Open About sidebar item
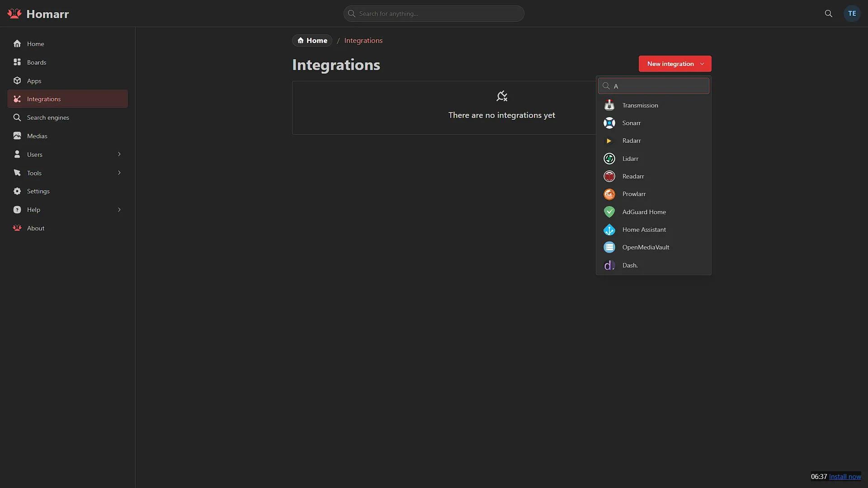The height and width of the screenshot is (488, 868). (67, 228)
